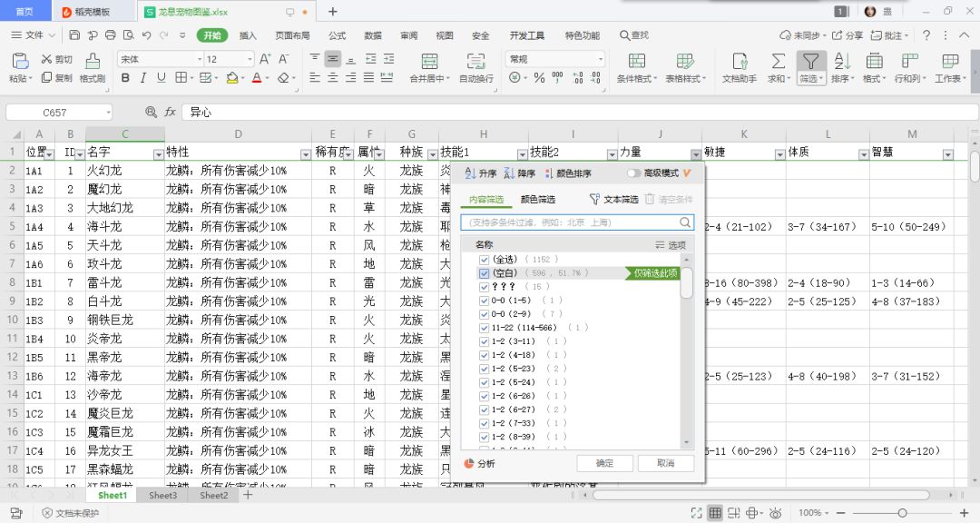
Task: Sort ascending (升序) in filter panel
Action: coord(481,173)
